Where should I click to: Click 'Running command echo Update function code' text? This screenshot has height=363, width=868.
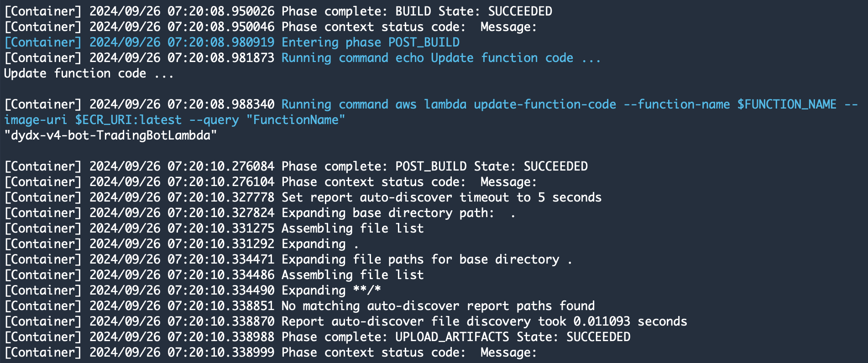(x=427, y=58)
